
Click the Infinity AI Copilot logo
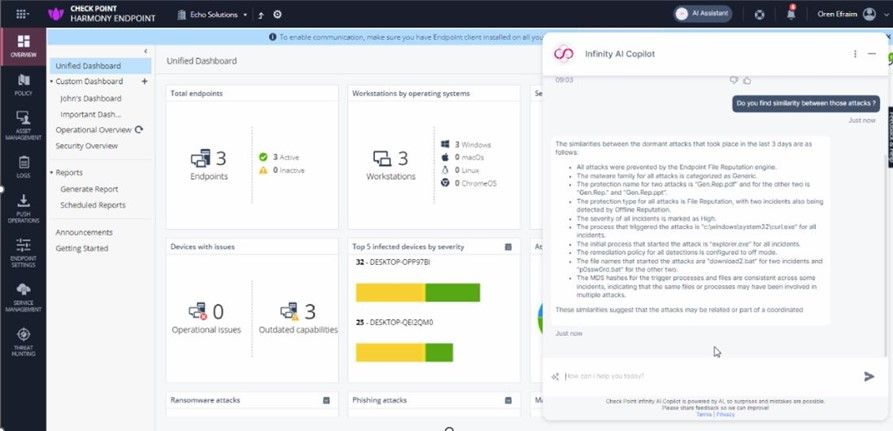coord(564,54)
